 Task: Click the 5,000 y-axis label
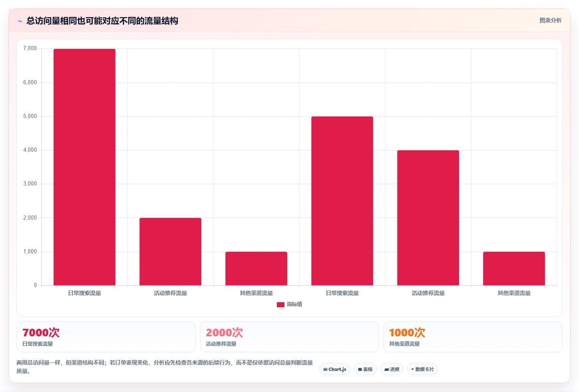click(x=30, y=116)
